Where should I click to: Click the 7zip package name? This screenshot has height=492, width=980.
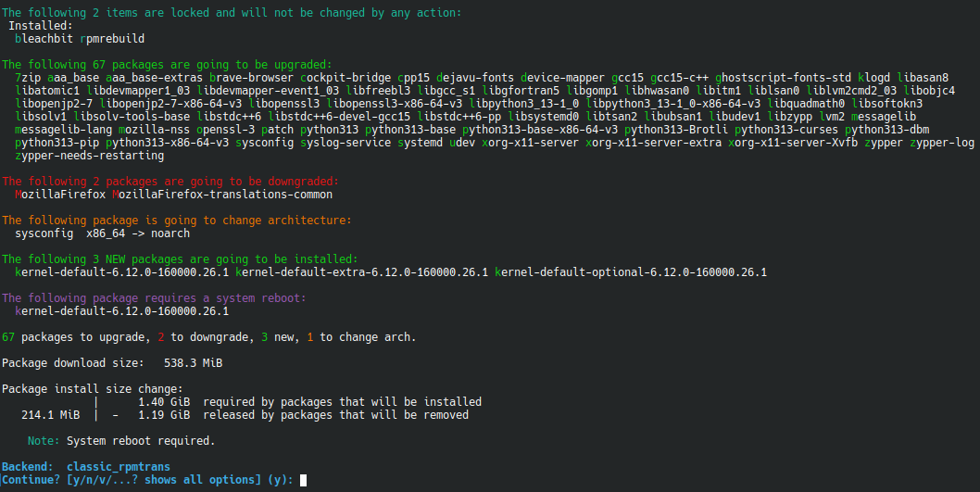click(x=29, y=78)
